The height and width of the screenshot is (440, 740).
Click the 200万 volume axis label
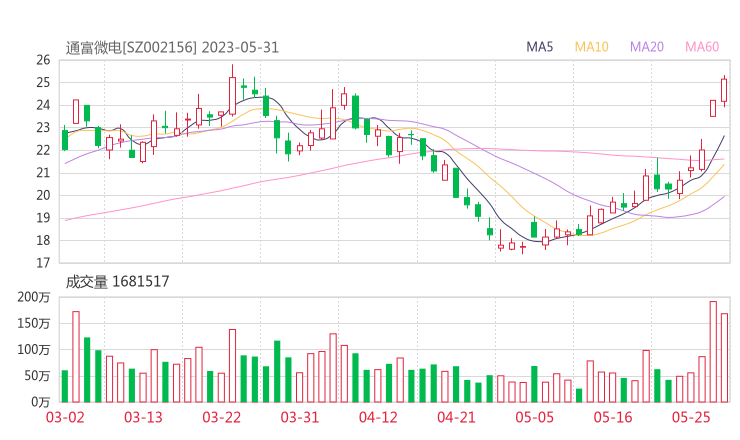coord(34,297)
